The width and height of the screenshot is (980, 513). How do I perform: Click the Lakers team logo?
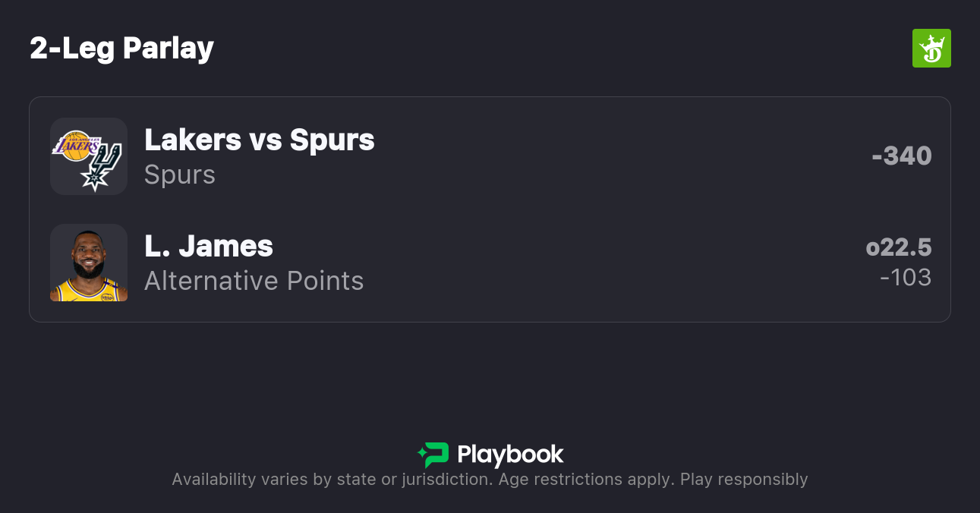76,146
